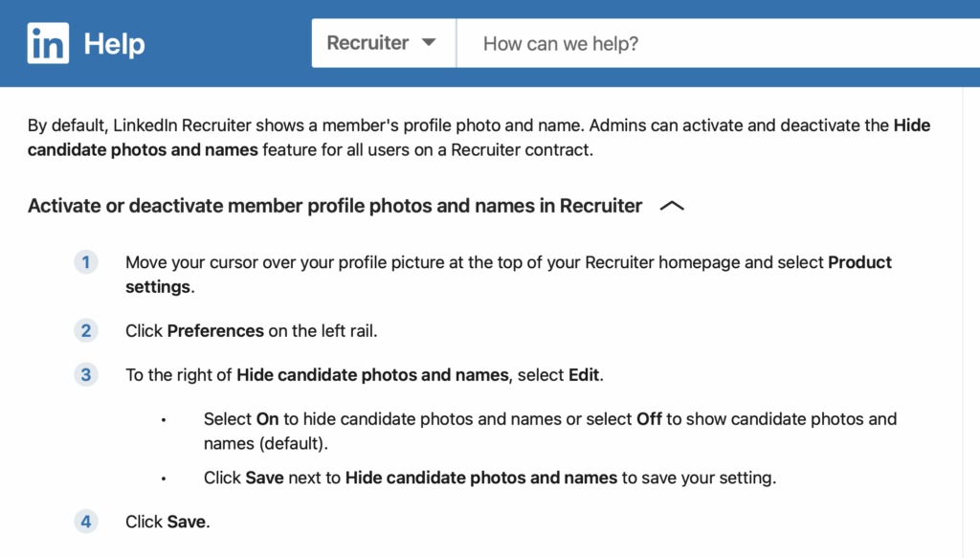
Task: Select the step 1 number badge
Action: tap(86, 262)
